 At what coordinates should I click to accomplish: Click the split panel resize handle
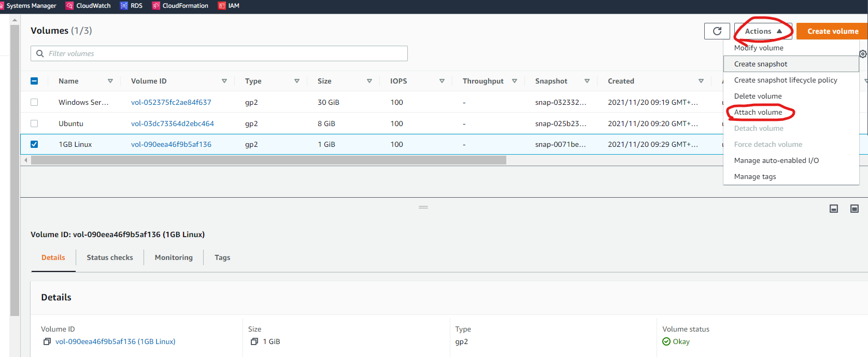point(423,207)
